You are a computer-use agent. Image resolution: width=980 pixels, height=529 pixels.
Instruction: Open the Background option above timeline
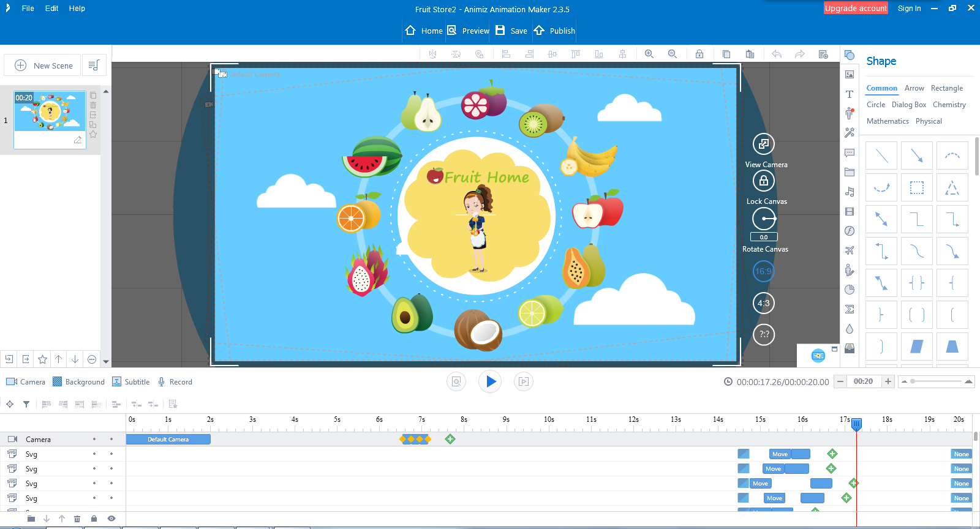point(78,381)
